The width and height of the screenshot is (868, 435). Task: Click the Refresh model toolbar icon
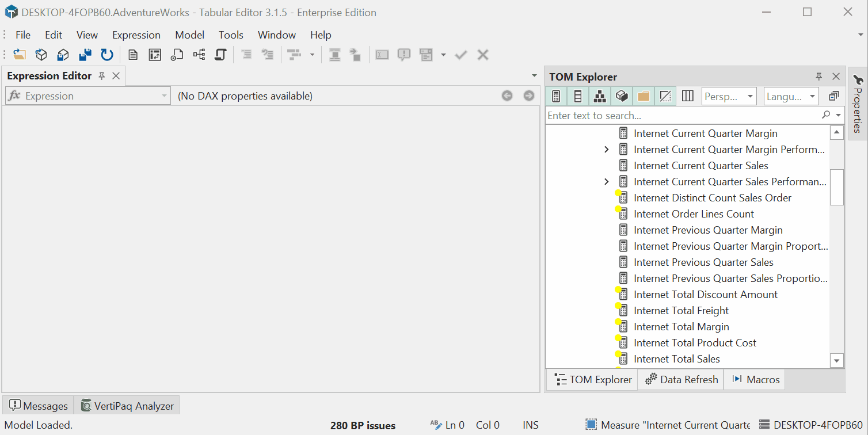pos(107,55)
